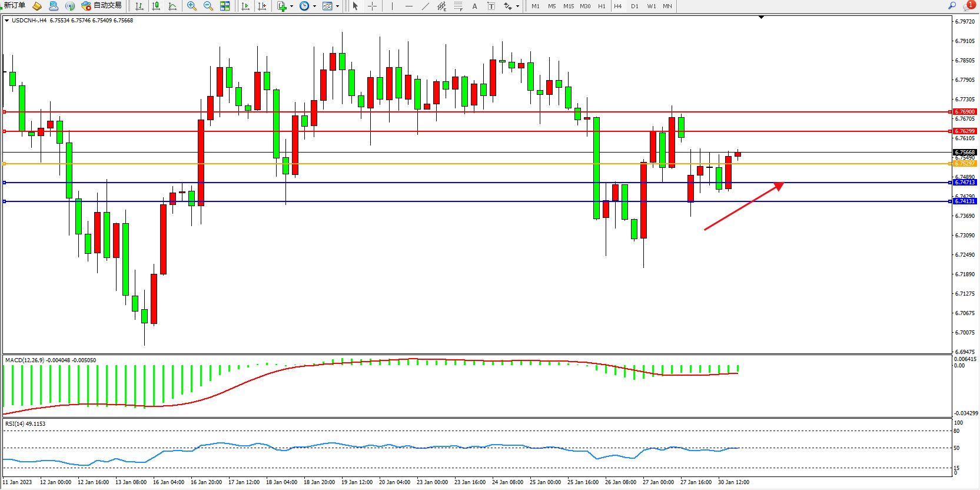Toggle chart auto scroll to latest bar
Viewport: 980px width, 490px height.
click(x=245, y=6)
